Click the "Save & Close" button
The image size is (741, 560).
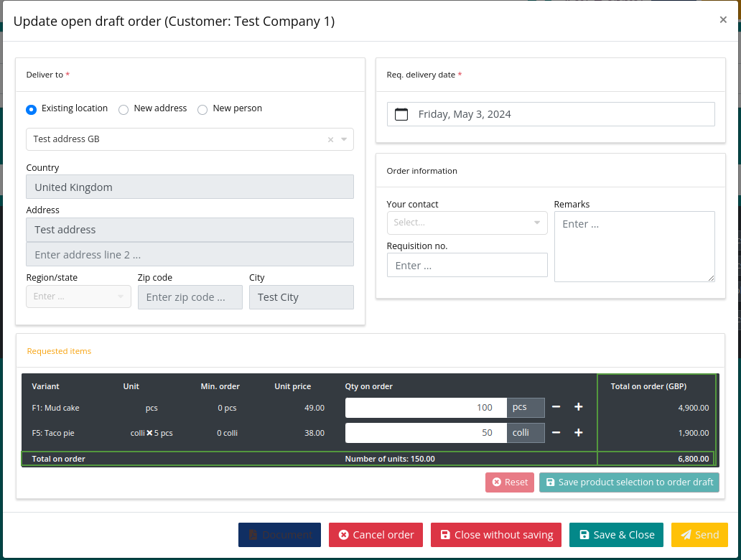(616, 534)
